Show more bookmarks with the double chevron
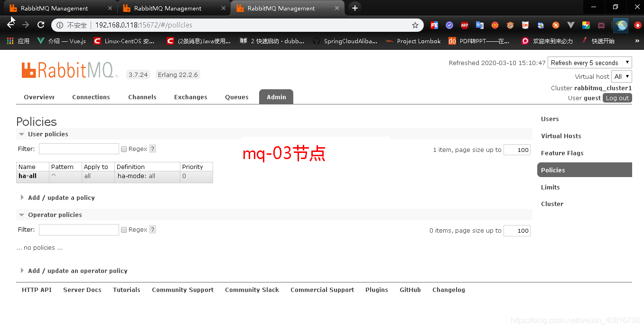The height and width of the screenshot is (329, 644). pos(637,41)
